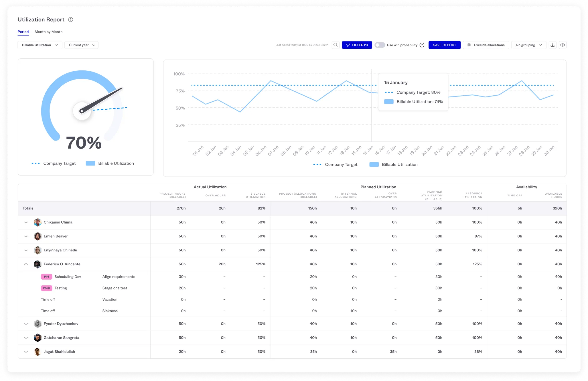Click Chikanso Chima's avatar
This screenshot has height=381, width=588.
click(38, 222)
